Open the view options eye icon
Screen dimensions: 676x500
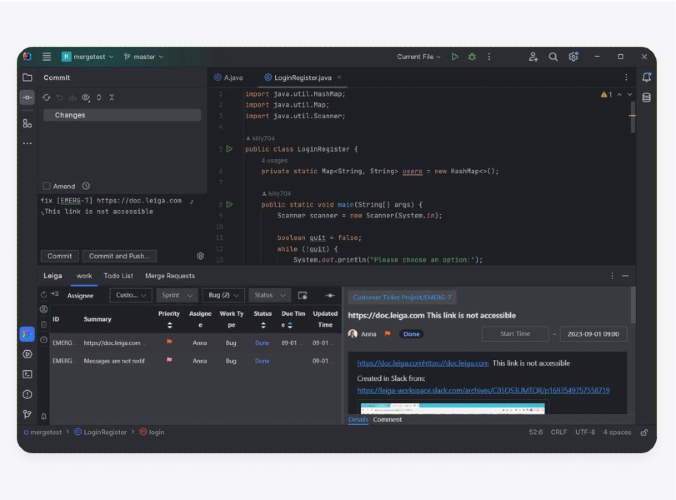click(86, 98)
